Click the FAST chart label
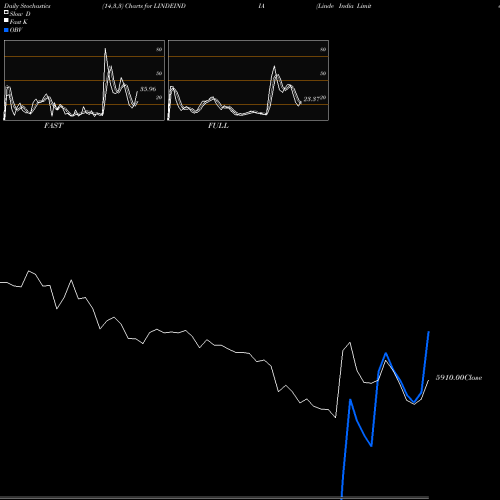500x500 pixels. [x=54, y=126]
